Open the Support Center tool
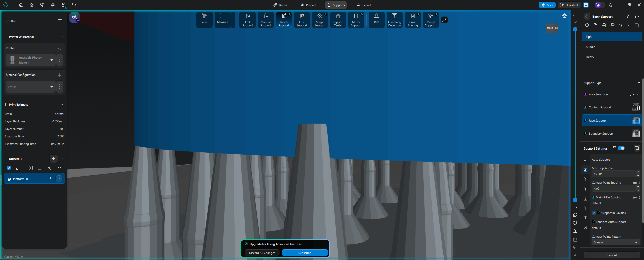The height and width of the screenshot is (260, 644). point(338,20)
